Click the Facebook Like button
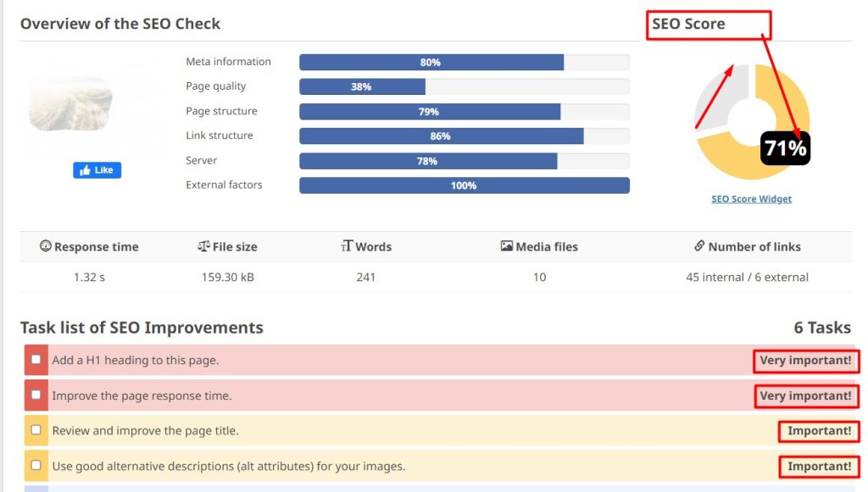This screenshot has width=868, height=492. pos(97,170)
